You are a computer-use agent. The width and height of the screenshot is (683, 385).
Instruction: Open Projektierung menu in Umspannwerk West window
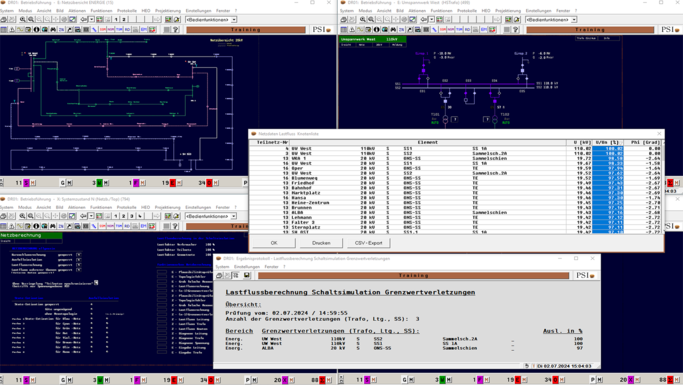(x=508, y=10)
